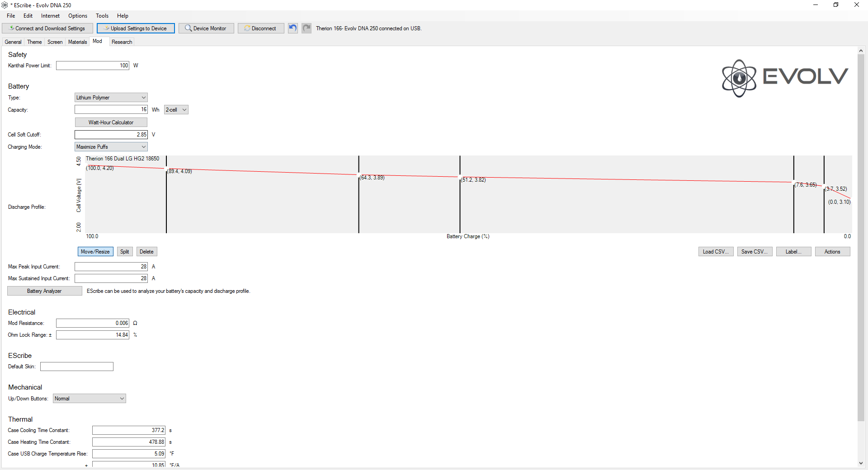Click the Kanthal Power Limit field
The height and width of the screenshot is (470, 868).
tap(93, 66)
